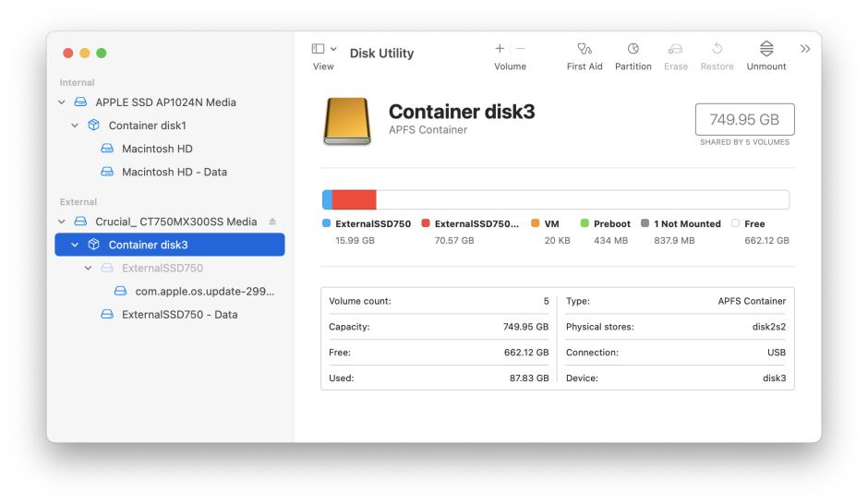Select ExternalSSD750 - Data volume
Screen dimensions: 868x504
tap(179, 315)
